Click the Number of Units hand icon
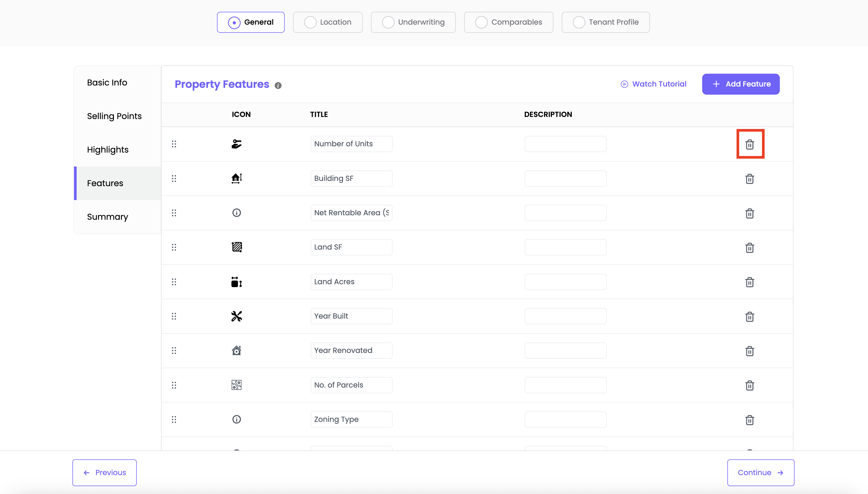Viewport: 868px width, 494px height. (236, 144)
